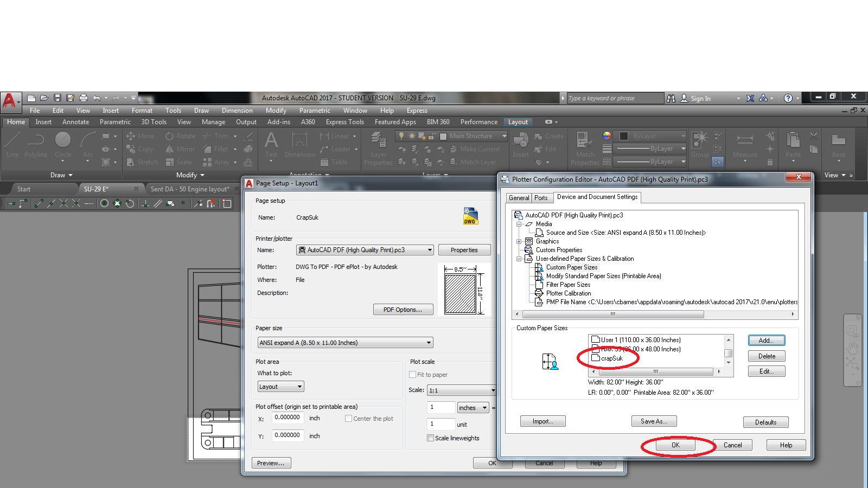Click the Plot printer icon in title bar
The image size is (868, 488).
[84, 98]
